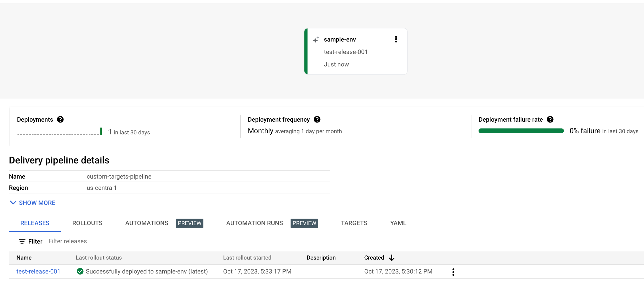The image size is (644, 283).
Task: Select the TARGETS tab
Action: (x=354, y=223)
